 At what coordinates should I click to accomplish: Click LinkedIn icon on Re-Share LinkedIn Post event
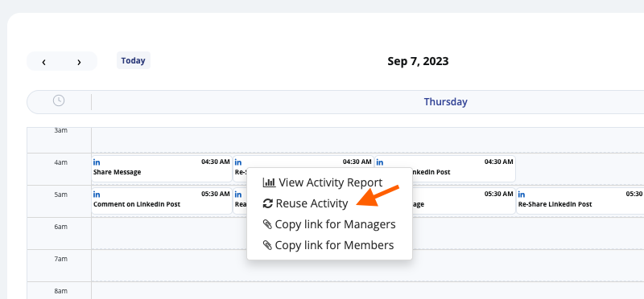[x=522, y=194]
